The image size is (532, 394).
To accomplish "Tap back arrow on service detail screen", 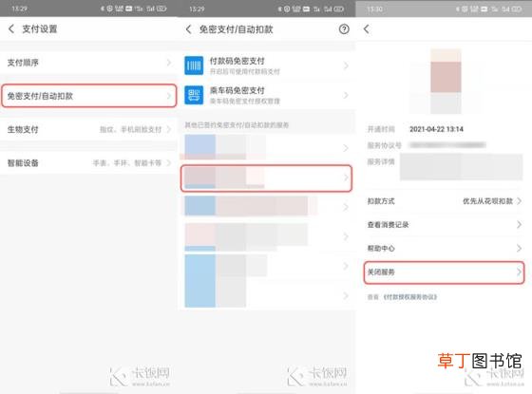I will pos(366,29).
